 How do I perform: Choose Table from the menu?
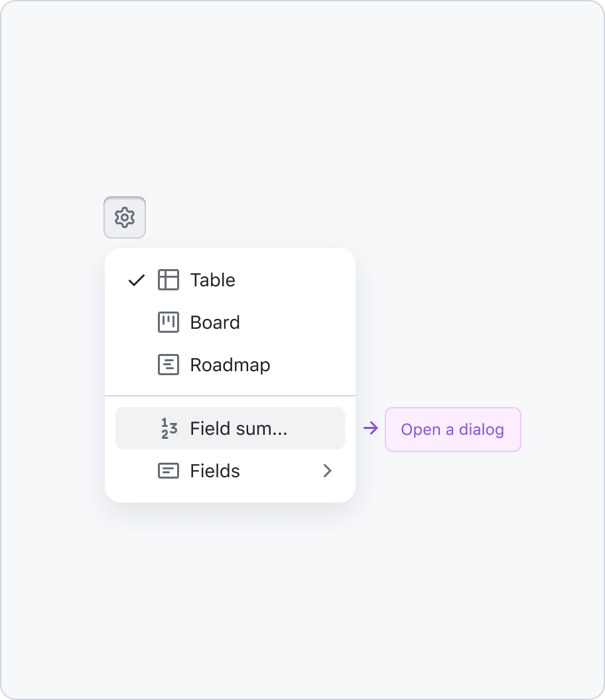point(230,280)
